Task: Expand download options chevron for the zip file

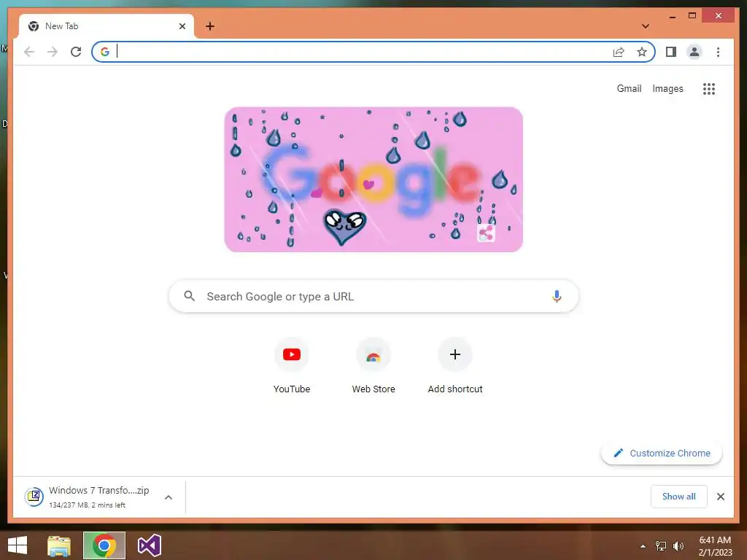Action: [x=169, y=497]
